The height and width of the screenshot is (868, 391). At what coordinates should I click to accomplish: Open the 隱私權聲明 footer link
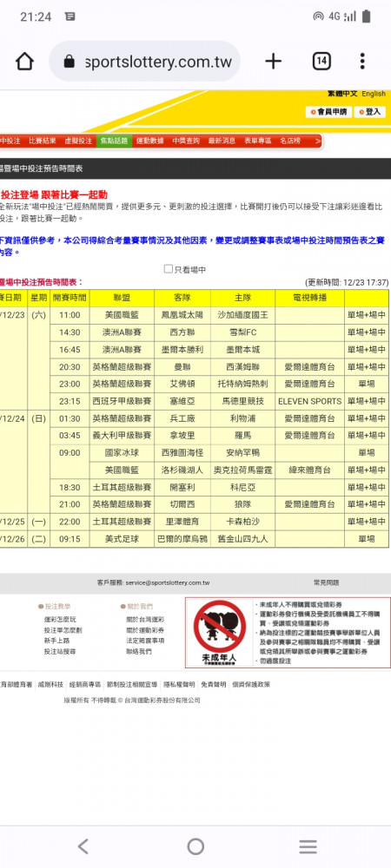[180, 684]
